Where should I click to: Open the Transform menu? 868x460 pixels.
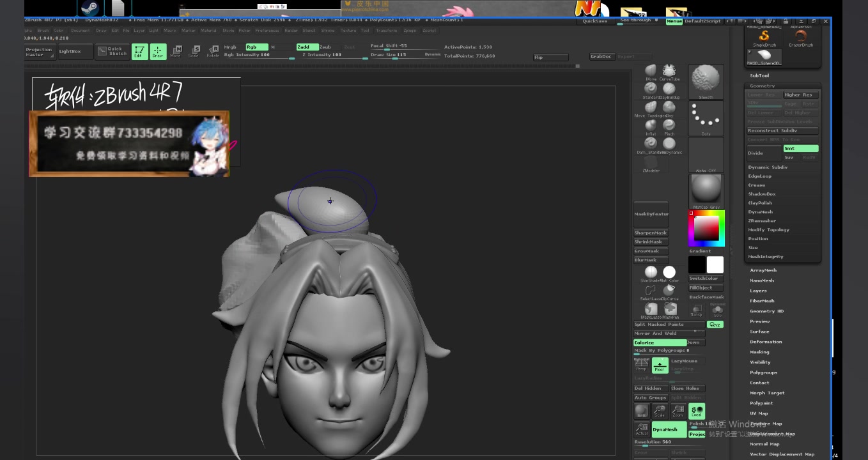387,31
